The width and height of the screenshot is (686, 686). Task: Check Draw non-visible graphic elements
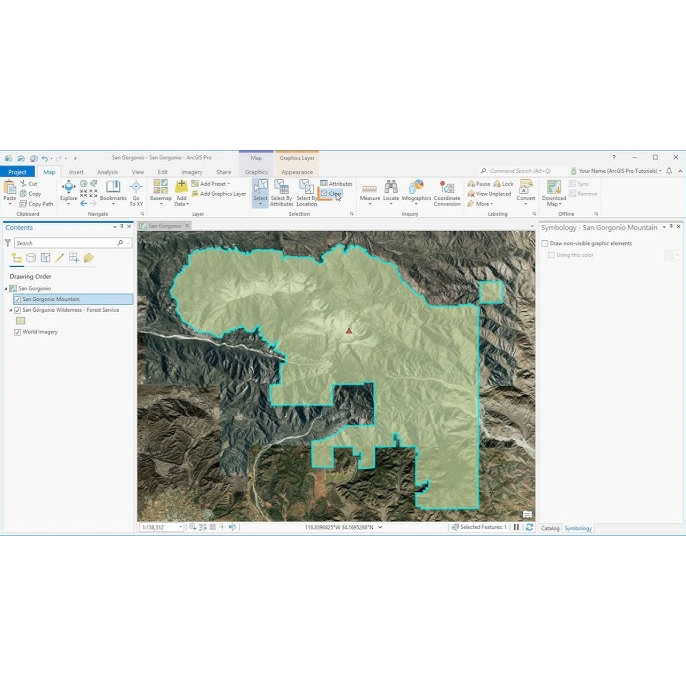pos(545,243)
